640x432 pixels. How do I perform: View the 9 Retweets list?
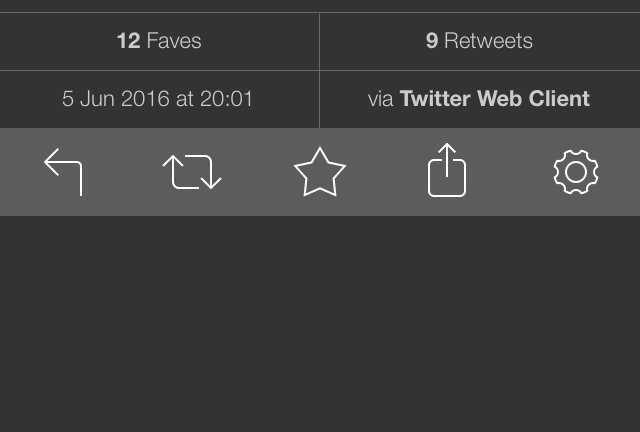[479, 41]
